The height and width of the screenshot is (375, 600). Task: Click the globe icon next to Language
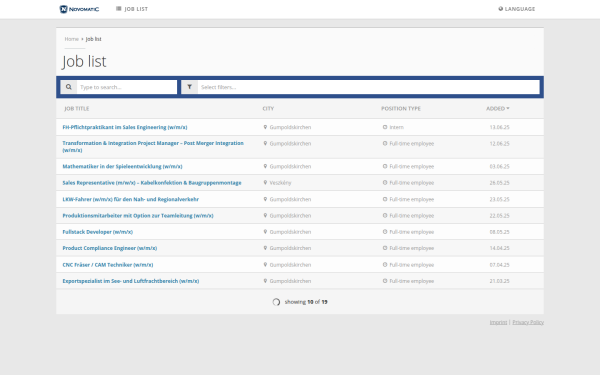click(501, 9)
